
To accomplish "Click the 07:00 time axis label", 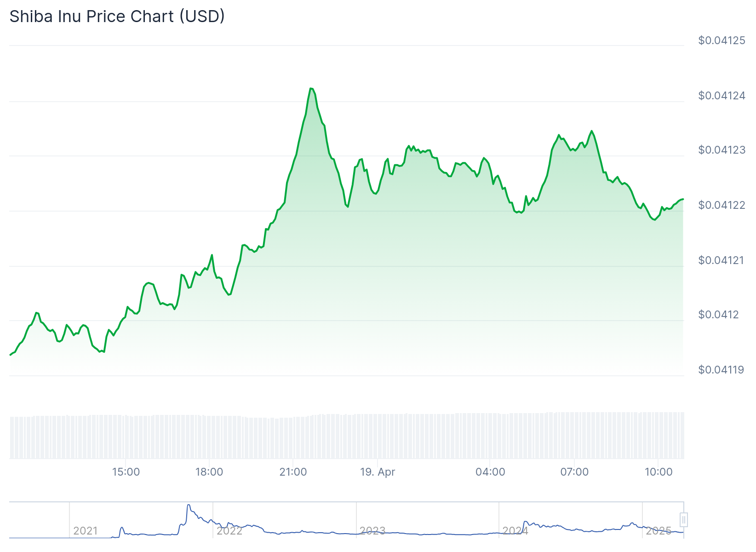I will (574, 472).
